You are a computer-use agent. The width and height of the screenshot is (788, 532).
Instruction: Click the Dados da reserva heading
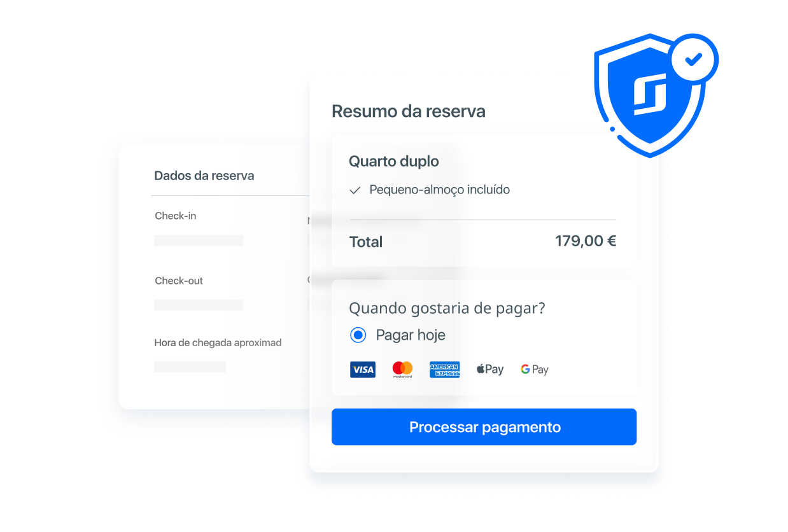pos(204,176)
